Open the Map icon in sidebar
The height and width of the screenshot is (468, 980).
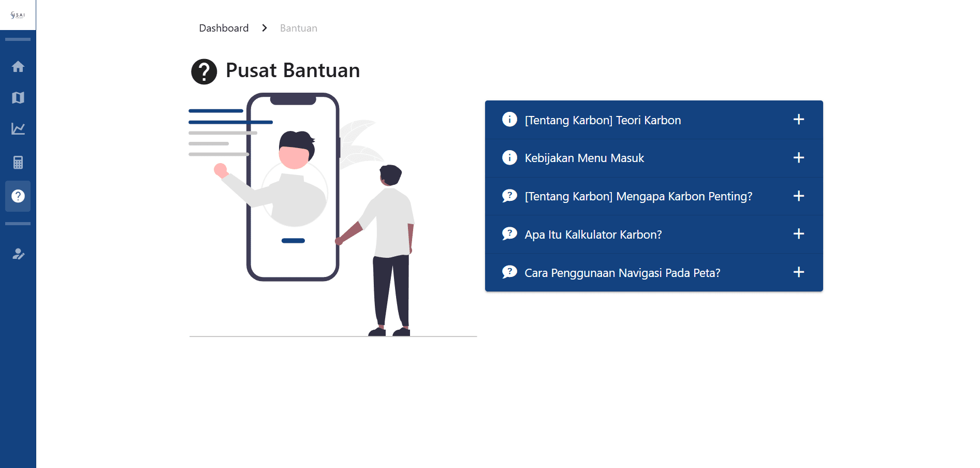pyautogui.click(x=18, y=98)
